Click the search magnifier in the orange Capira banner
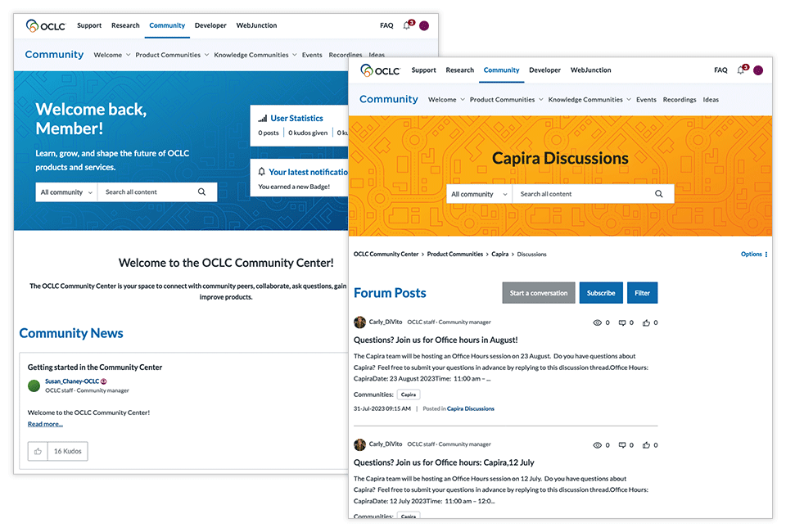 [x=658, y=194]
